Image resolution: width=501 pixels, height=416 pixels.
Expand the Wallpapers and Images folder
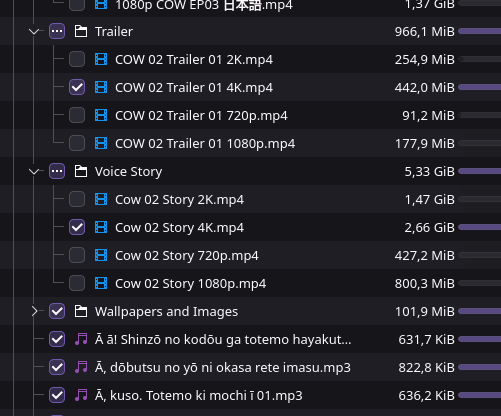34,311
